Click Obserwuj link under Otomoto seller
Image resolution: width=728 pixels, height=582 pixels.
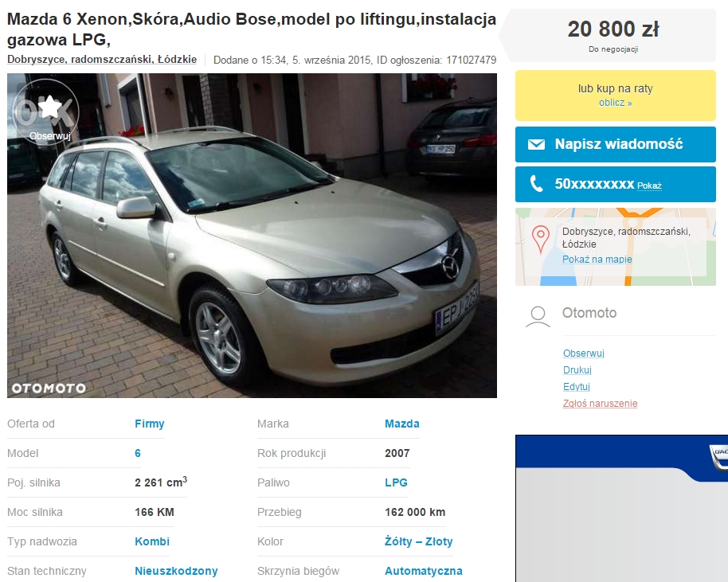[x=584, y=353]
